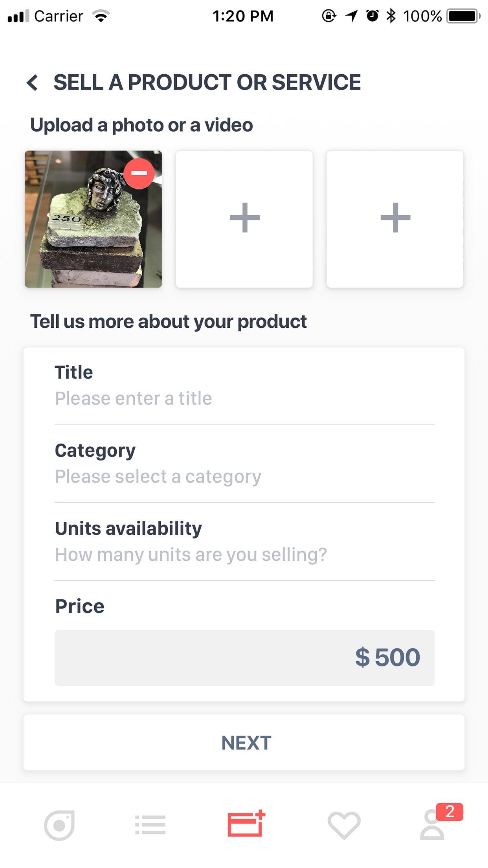Open the discover circle tab icon

pyautogui.click(x=59, y=825)
